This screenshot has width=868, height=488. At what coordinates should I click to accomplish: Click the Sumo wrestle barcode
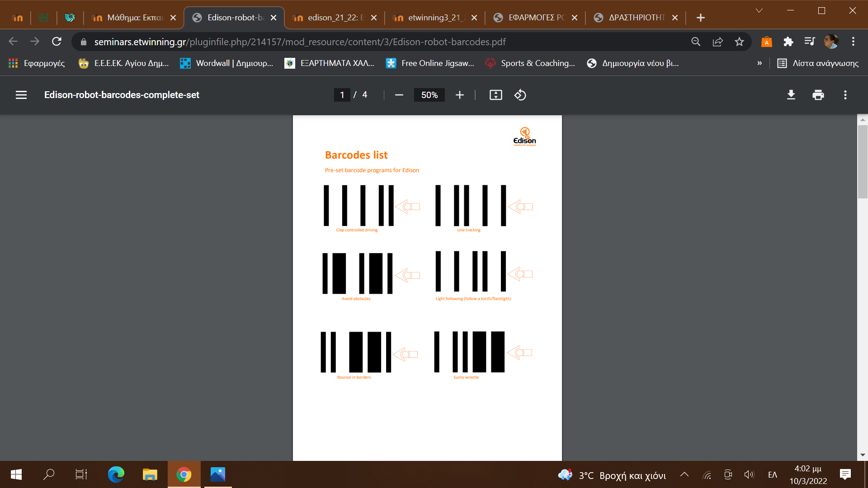tap(469, 352)
